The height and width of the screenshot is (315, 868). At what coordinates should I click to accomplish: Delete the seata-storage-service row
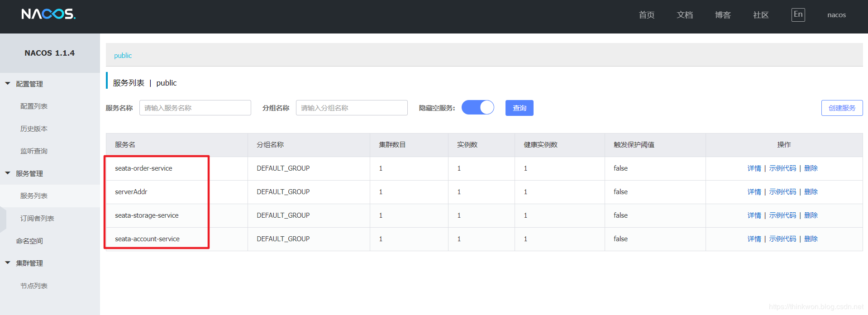click(x=811, y=215)
